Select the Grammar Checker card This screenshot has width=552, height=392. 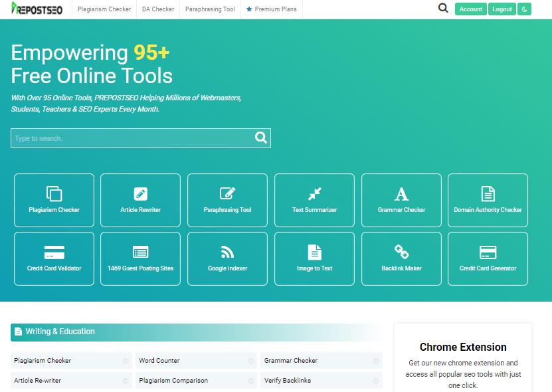tap(401, 200)
